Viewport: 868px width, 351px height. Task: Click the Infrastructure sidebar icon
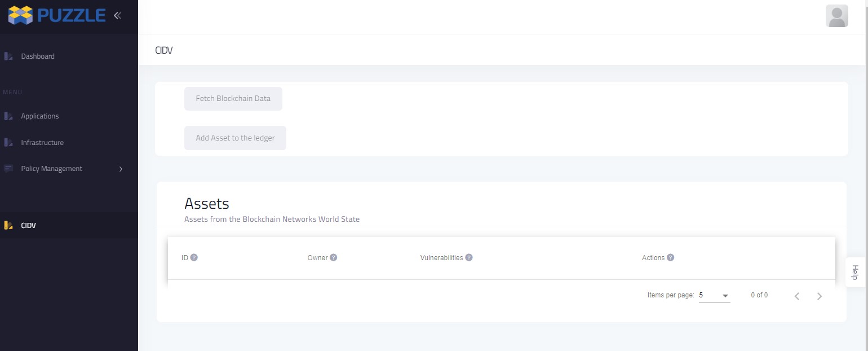click(8, 143)
